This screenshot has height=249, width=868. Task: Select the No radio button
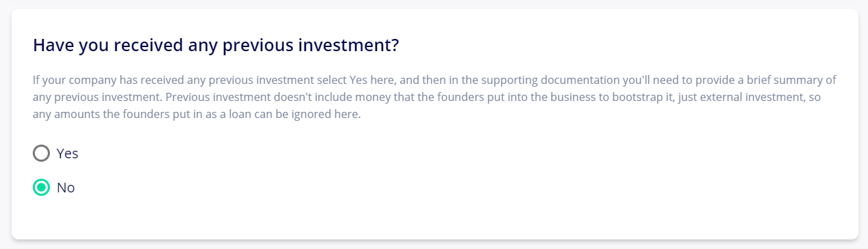(42, 187)
